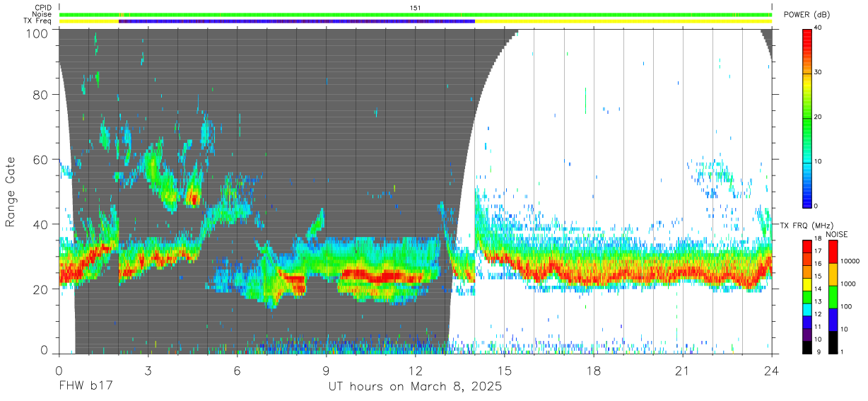Click the POWER (dB) color bar legend
The width and height of the screenshot is (868, 401).
click(x=807, y=117)
